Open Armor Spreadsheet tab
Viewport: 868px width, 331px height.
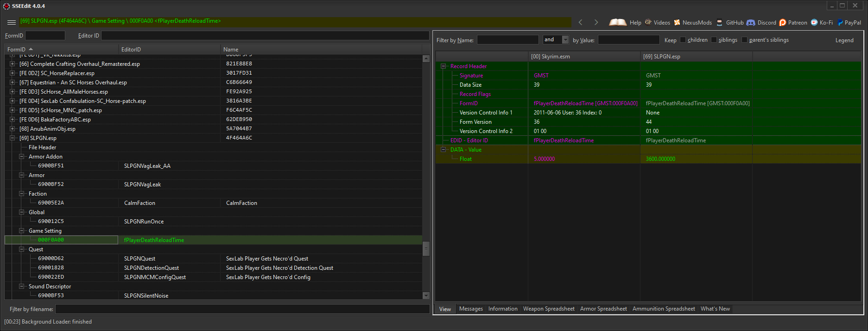(603, 309)
